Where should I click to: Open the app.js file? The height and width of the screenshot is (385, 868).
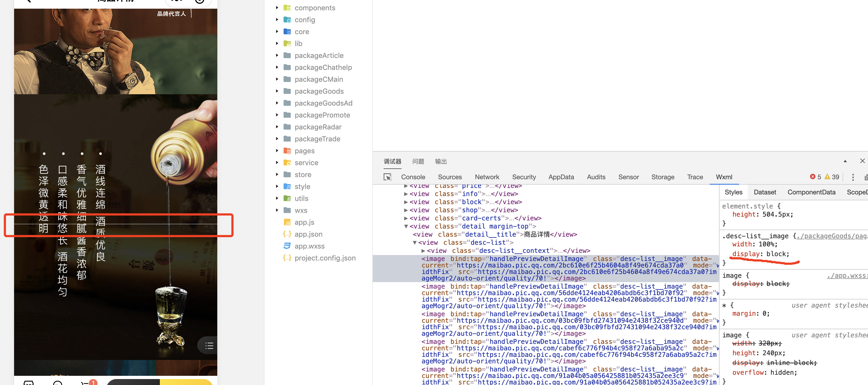coord(304,222)
